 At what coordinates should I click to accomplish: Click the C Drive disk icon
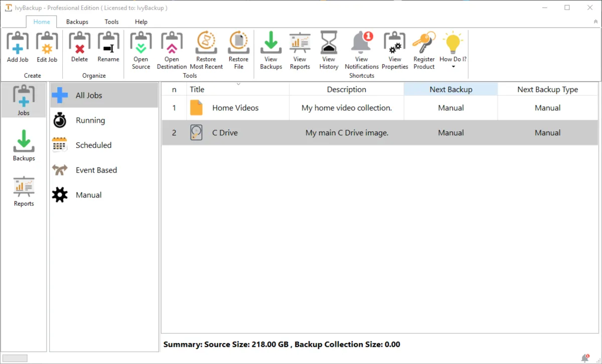click(x=197, y=133)
